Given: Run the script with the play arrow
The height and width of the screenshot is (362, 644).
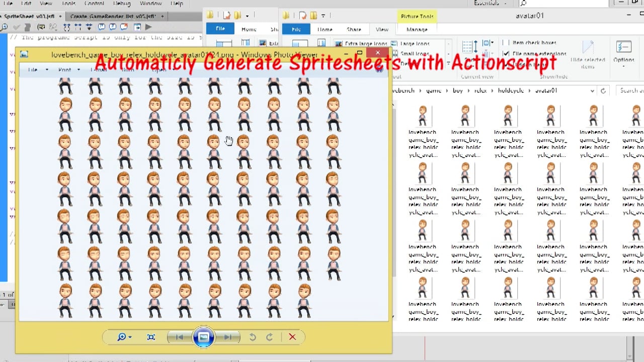Looking at the screenshot, I should 148,27.
